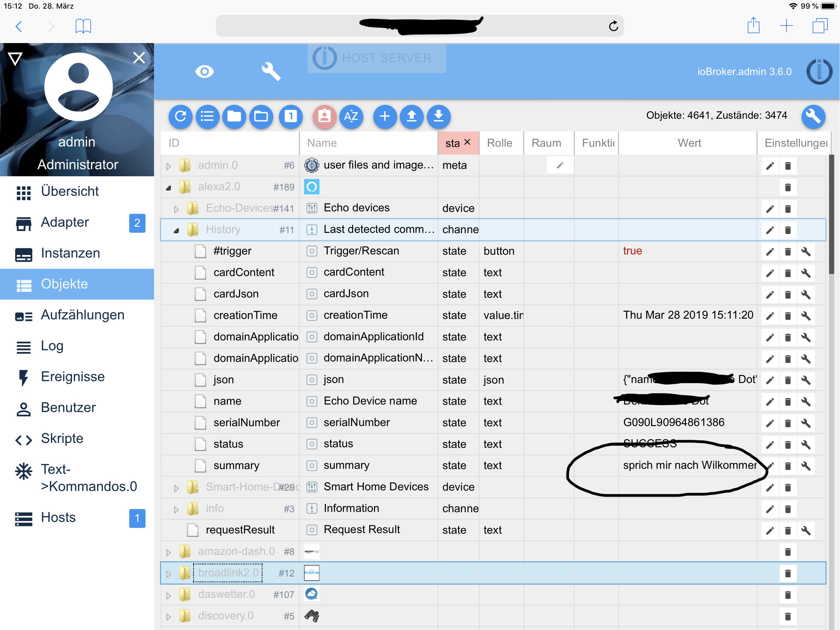The height and width of the screenshot is (630, 840).
Task: Click the collapse all folders icon
Action: (x=234, y=116)
